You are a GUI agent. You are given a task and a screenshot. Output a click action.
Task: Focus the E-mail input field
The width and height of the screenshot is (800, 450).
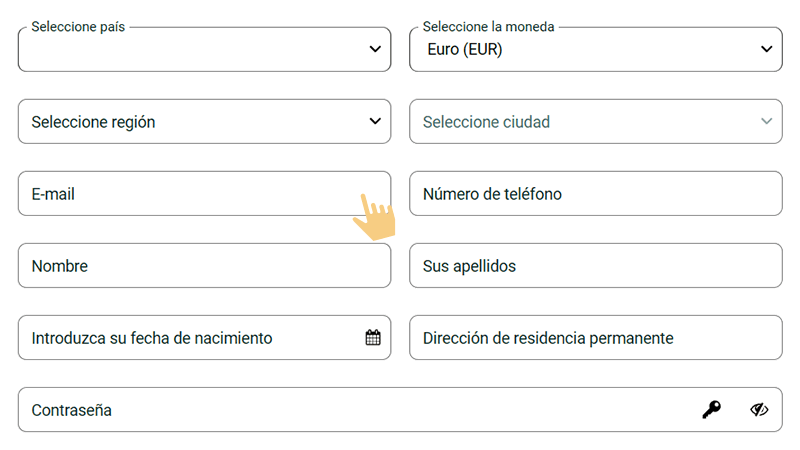(x=180, y=194)
